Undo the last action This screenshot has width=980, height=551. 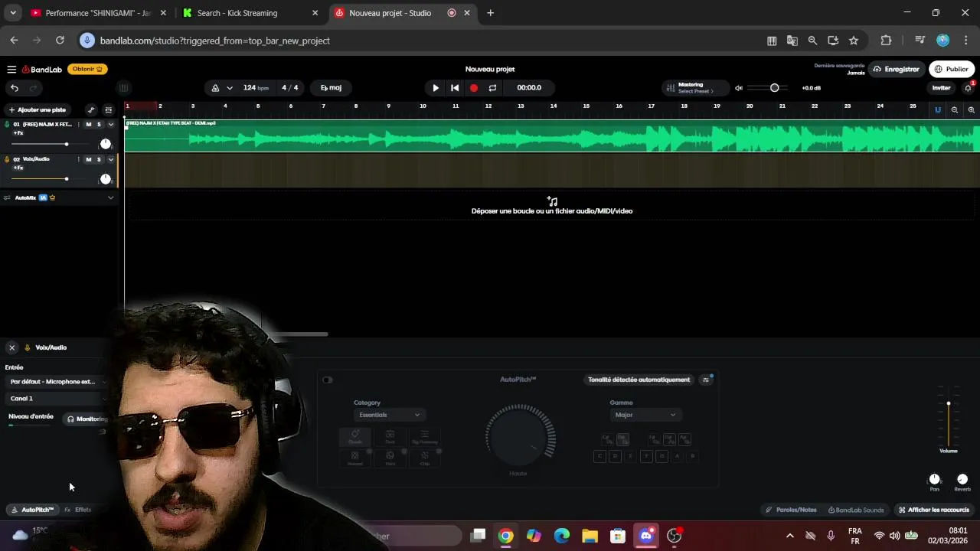14,88
